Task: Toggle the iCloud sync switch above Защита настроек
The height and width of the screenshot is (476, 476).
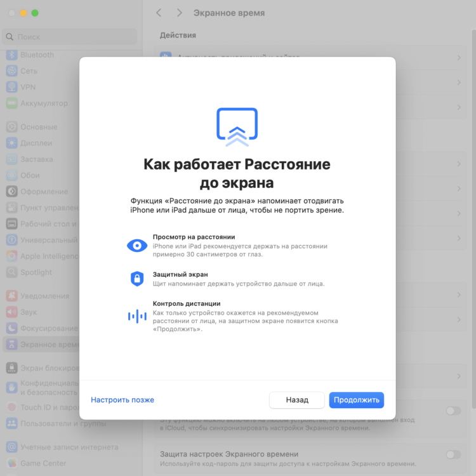Action: coord(453,411)
